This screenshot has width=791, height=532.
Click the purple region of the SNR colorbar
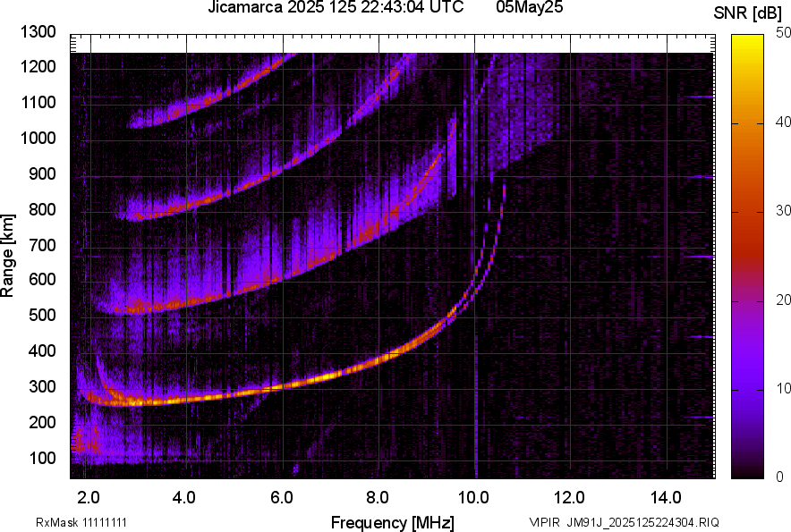pyautogui.click(x=748, y=348)
